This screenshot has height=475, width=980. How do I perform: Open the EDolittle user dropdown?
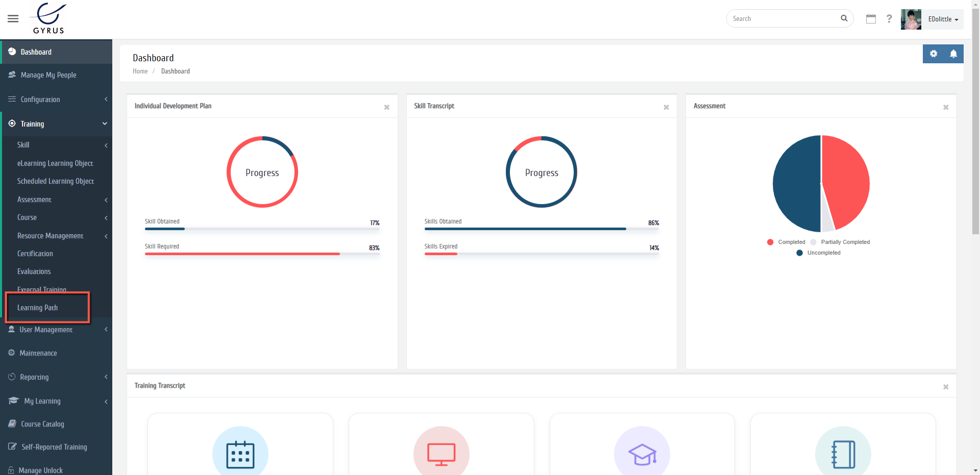[942, 19]
